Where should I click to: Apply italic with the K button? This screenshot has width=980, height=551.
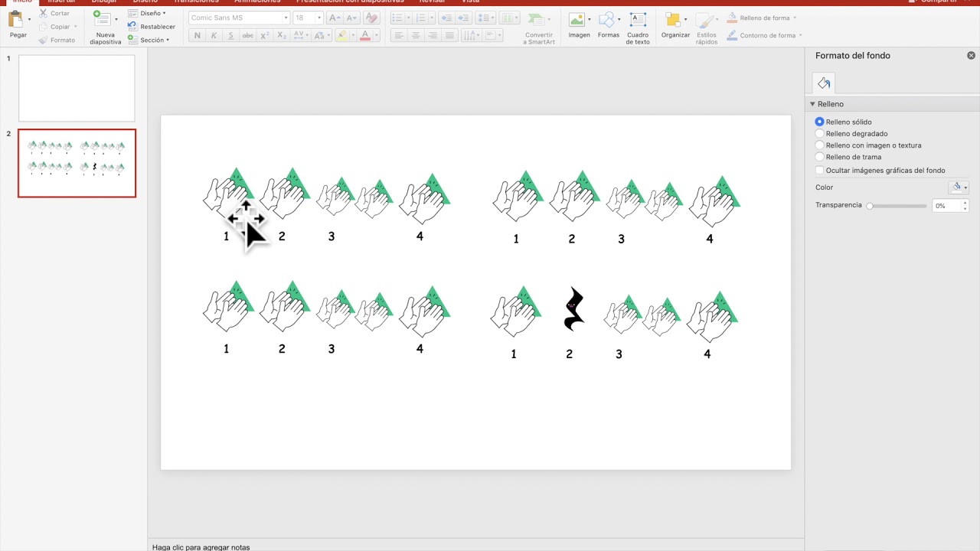tap(214, 35)
